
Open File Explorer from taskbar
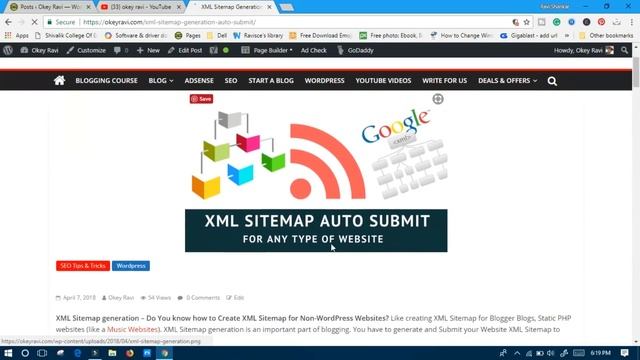point(112,353)
